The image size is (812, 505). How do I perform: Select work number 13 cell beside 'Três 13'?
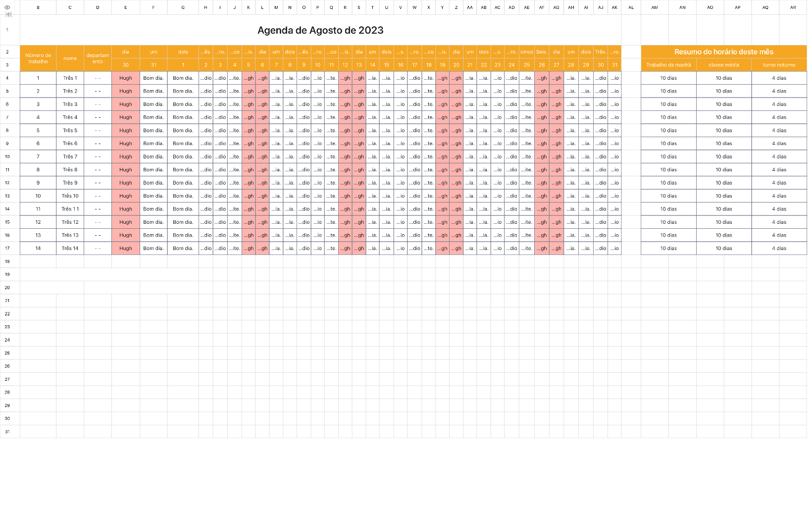coord(38,235)
